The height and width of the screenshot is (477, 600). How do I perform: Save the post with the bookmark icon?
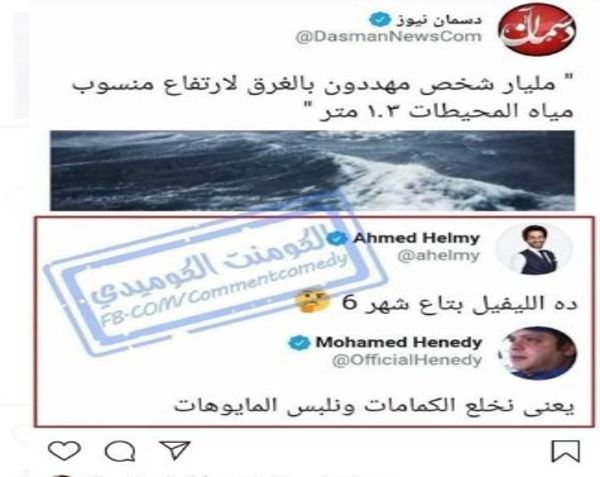point(565,451)
